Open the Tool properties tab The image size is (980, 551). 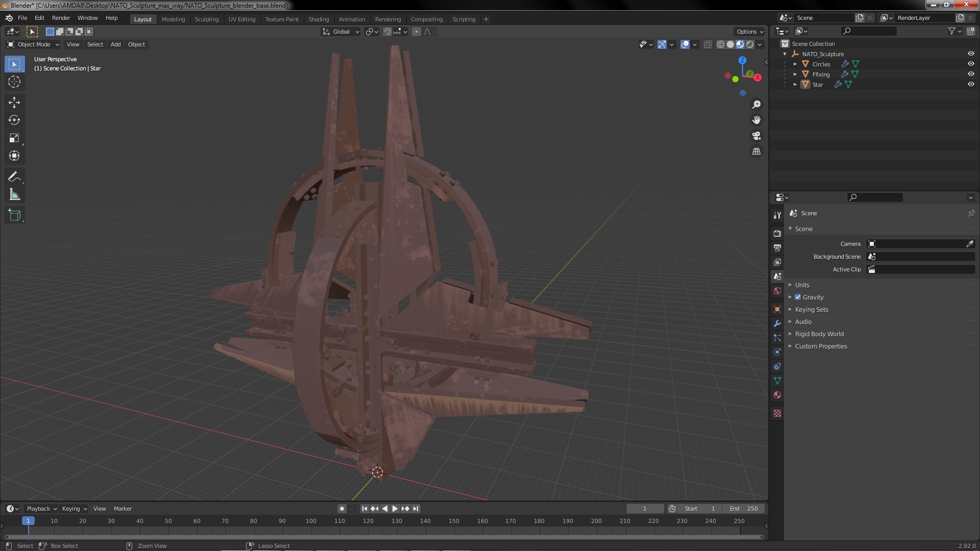point(777,215)
